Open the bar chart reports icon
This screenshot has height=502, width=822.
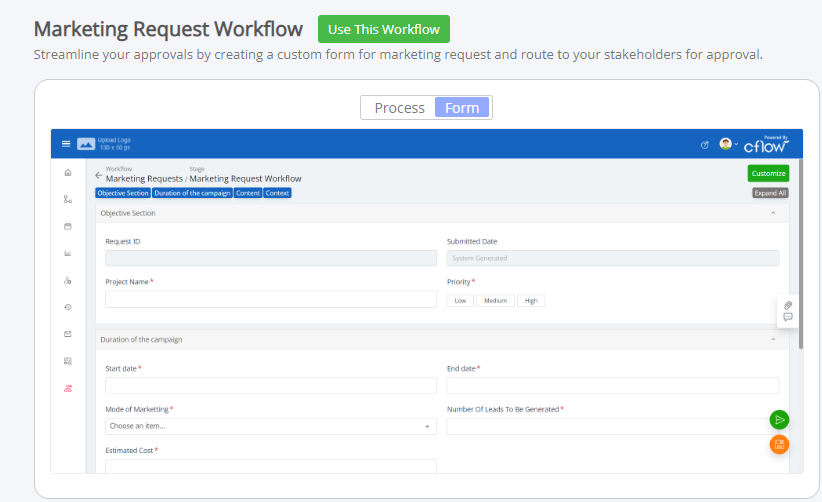68,254
